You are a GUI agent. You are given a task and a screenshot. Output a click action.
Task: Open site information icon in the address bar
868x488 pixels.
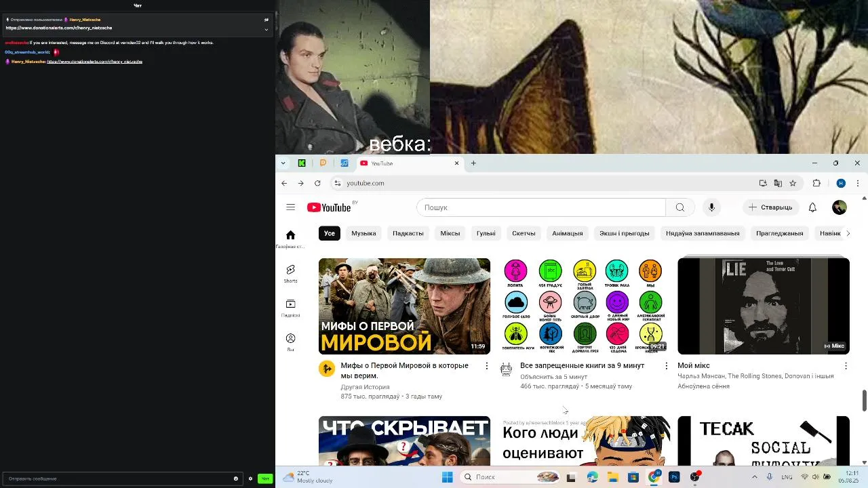coord(337,183)
